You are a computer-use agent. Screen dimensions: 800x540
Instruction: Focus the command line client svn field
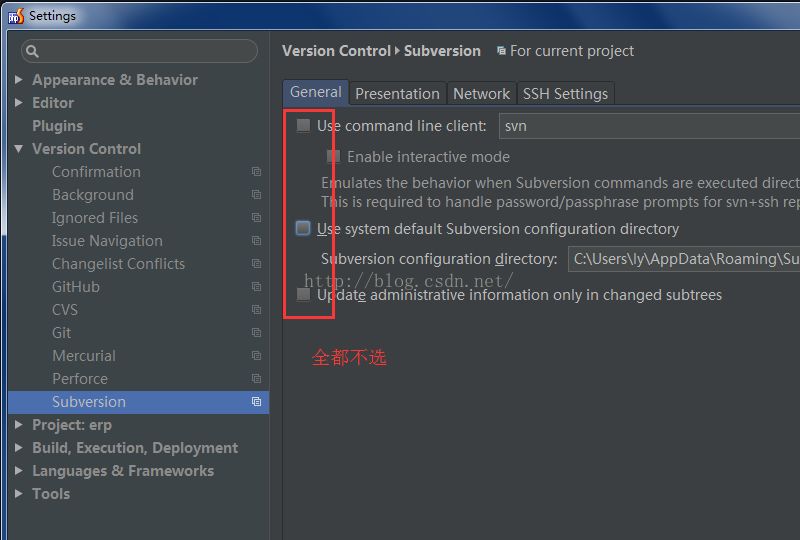pos(650,126)
